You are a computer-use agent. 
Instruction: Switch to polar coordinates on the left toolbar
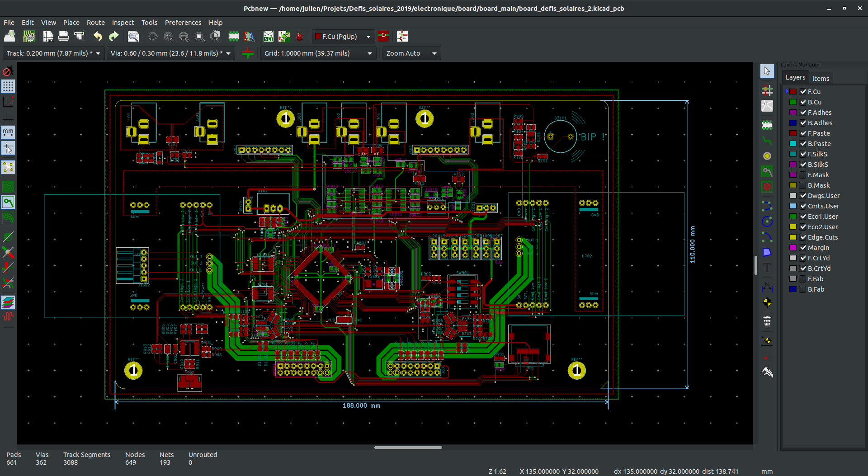8,102
